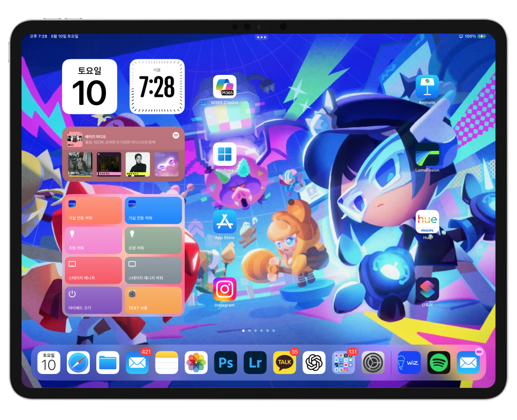Viewport: 517px width, 420px height.
Task: Play the first mix thumbnail in Spotify widget
Action: (x=80, y=164)
